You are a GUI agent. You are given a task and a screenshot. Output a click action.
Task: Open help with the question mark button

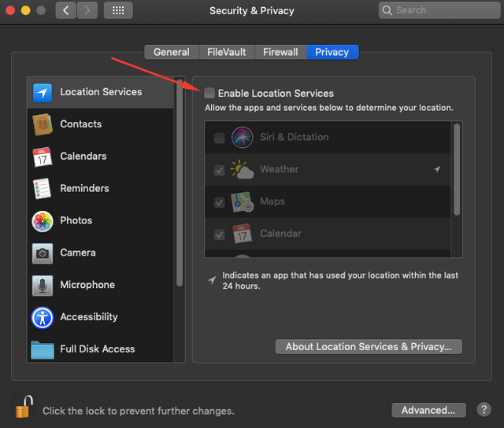tap(484, 410)
